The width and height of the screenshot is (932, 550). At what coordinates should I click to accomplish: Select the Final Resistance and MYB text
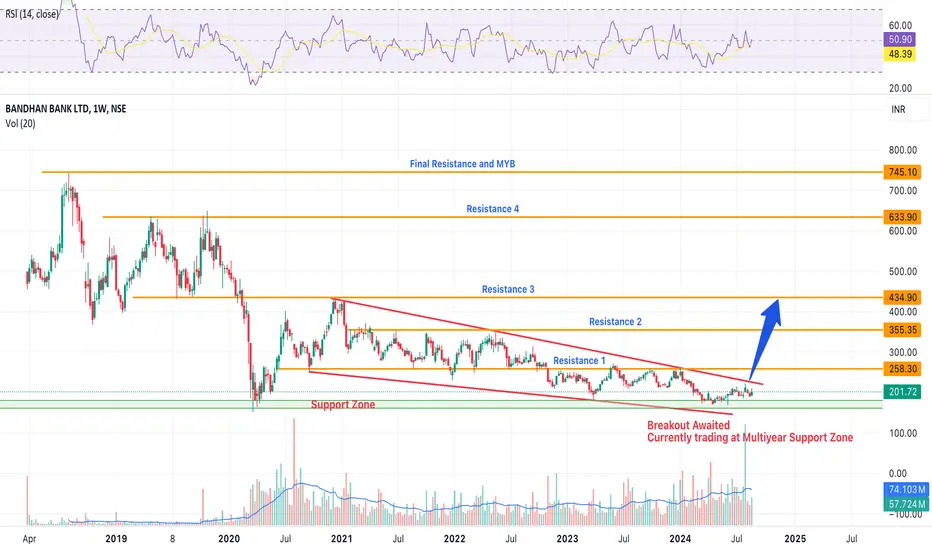(x=462, y=164)
